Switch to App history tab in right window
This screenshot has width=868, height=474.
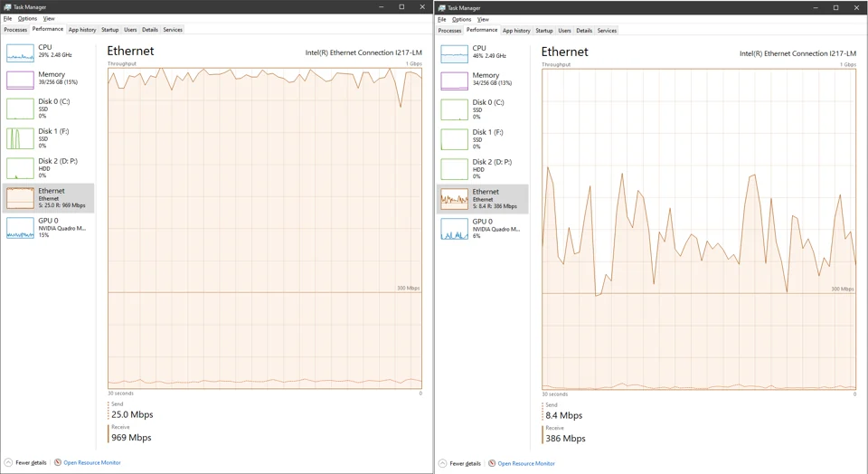(x=516, y=31)
